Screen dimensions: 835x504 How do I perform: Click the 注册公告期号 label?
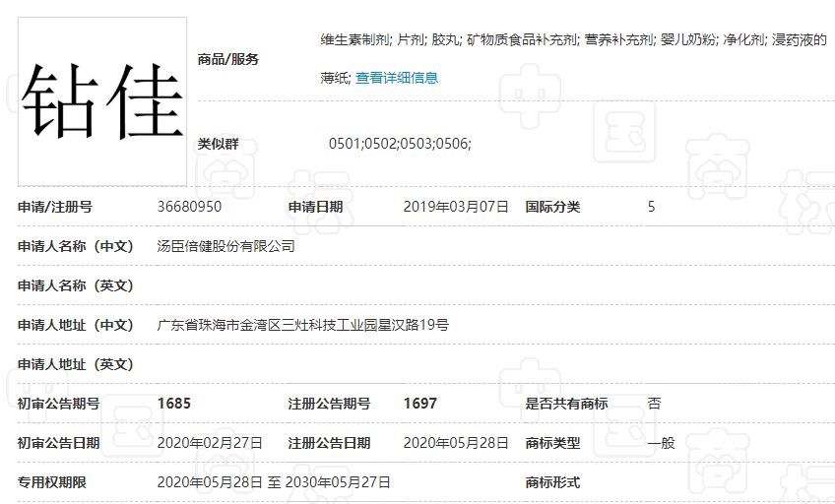(x=329, y=404)
